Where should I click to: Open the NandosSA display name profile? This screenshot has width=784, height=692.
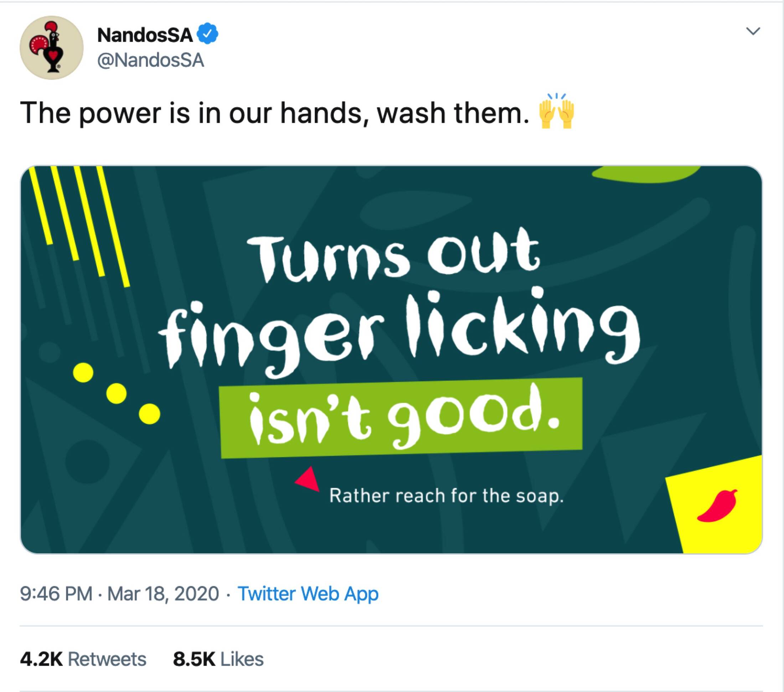145,35
